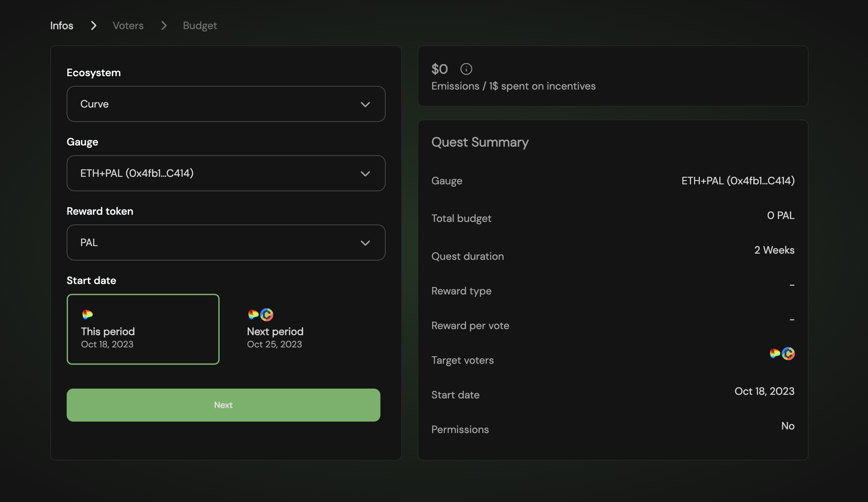Click the chevron after Voters breadcrumb
The width and height of the screenshot is (868, 502).
164,25
